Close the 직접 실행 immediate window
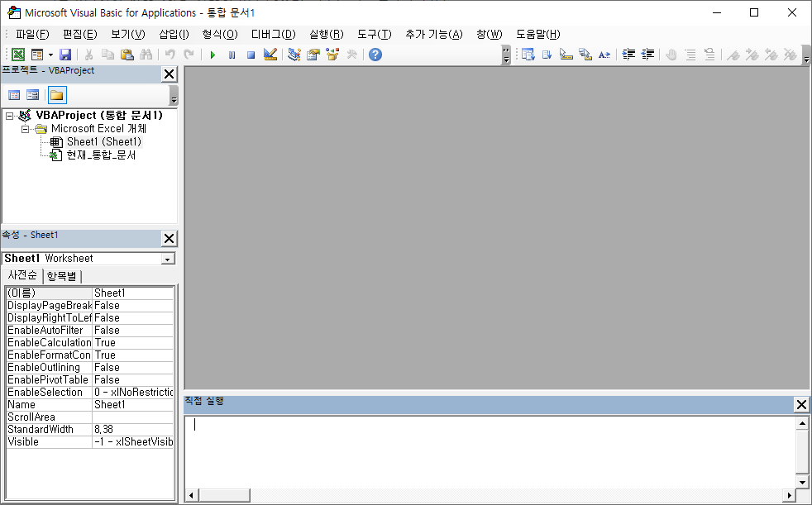The image size is (812, 505). [801, 405]
